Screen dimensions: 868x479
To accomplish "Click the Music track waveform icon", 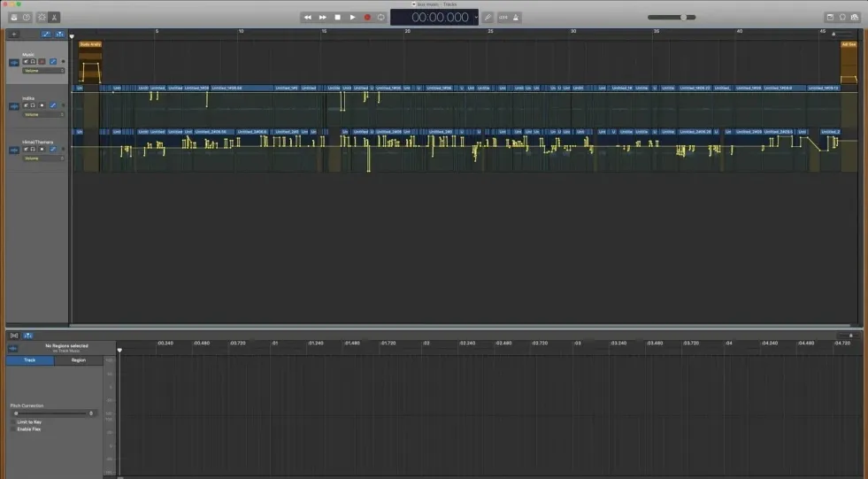I will point(14,63).
